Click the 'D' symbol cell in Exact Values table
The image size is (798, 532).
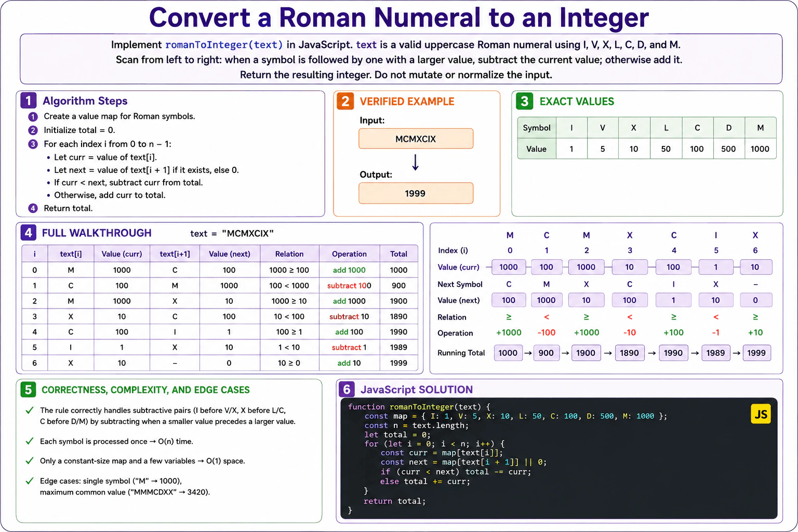(728, 128)
